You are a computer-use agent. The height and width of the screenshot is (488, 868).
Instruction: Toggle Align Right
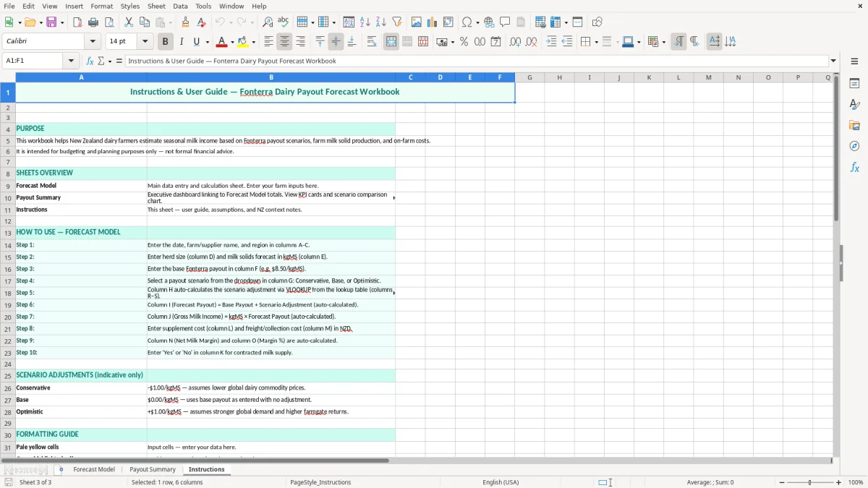pos(301,42)
